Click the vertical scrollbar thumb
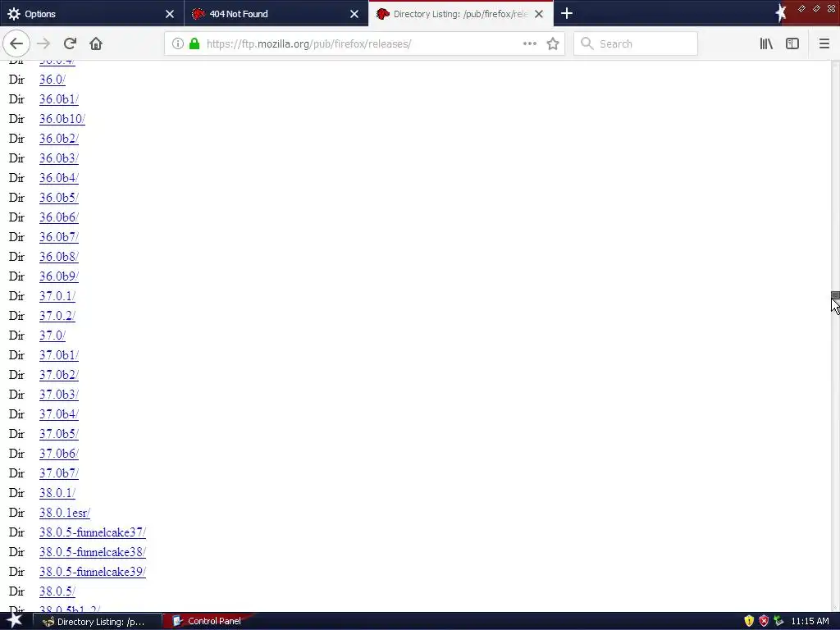840x630 pixels. pos(835,295)
